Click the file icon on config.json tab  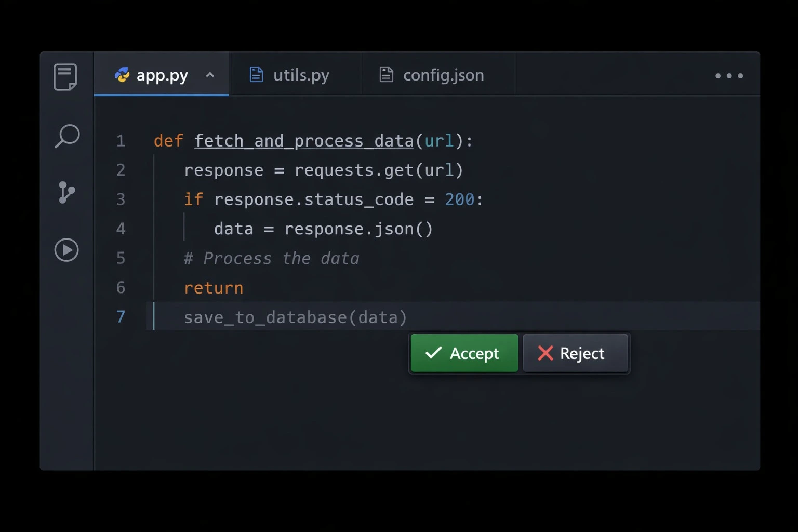387,74
